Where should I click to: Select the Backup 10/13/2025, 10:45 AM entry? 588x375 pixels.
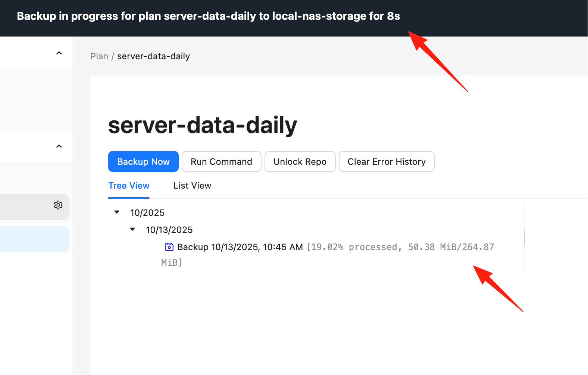(x=240, y=247)
